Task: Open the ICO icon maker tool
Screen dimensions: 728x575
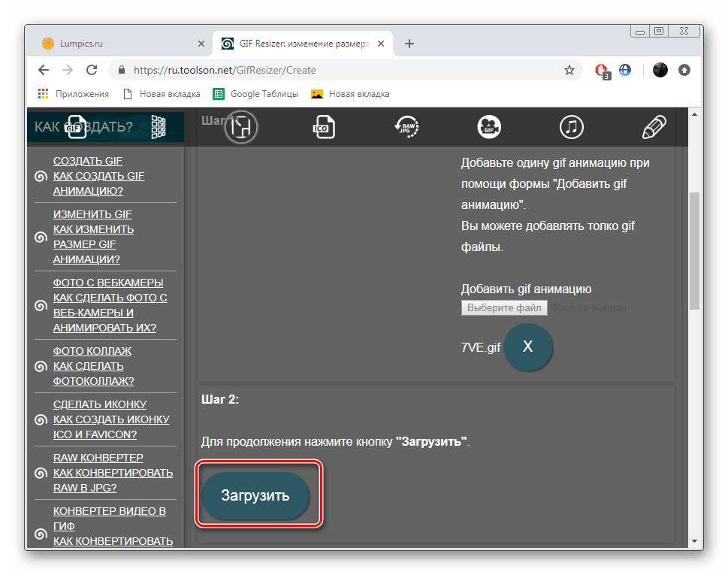Action: click(x=323, y=127)
